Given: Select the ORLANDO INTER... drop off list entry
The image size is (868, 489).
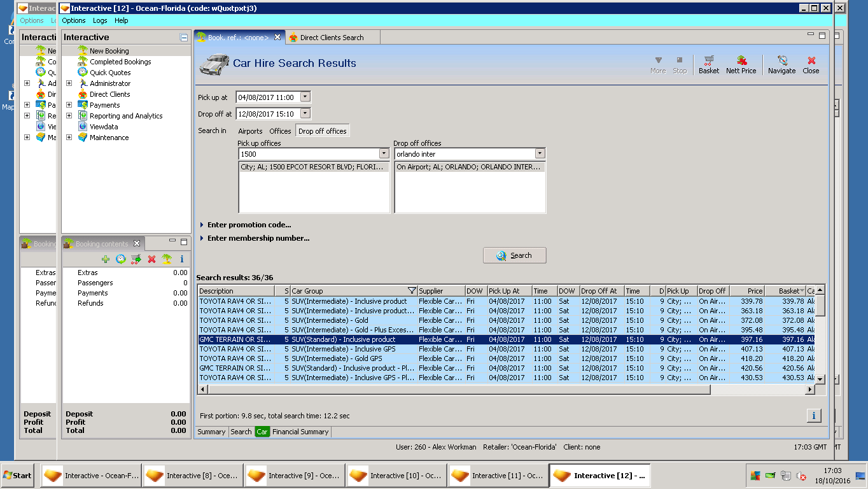Looking at the screenshot, I should pyautogui.click(x=470, y=167).
